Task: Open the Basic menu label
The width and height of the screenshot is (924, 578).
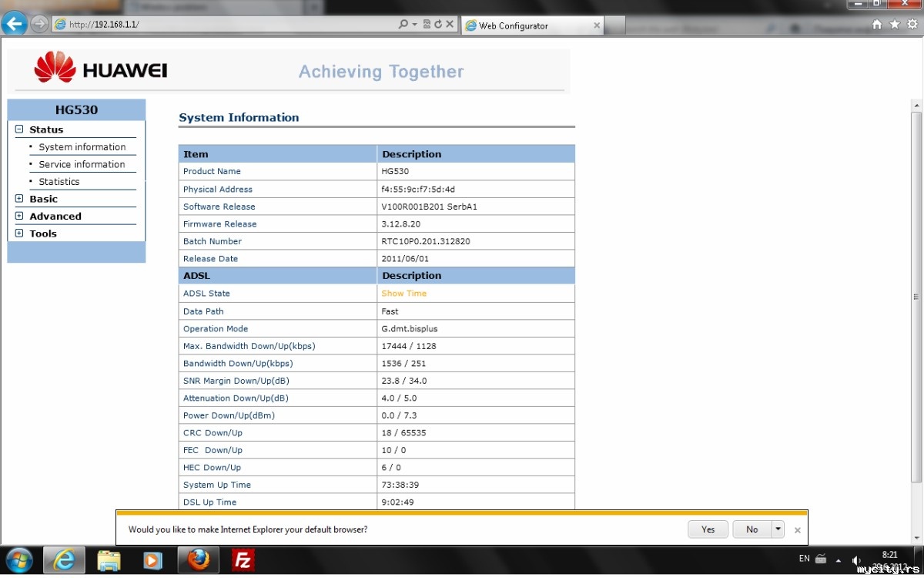Action: tap(43, 199)
